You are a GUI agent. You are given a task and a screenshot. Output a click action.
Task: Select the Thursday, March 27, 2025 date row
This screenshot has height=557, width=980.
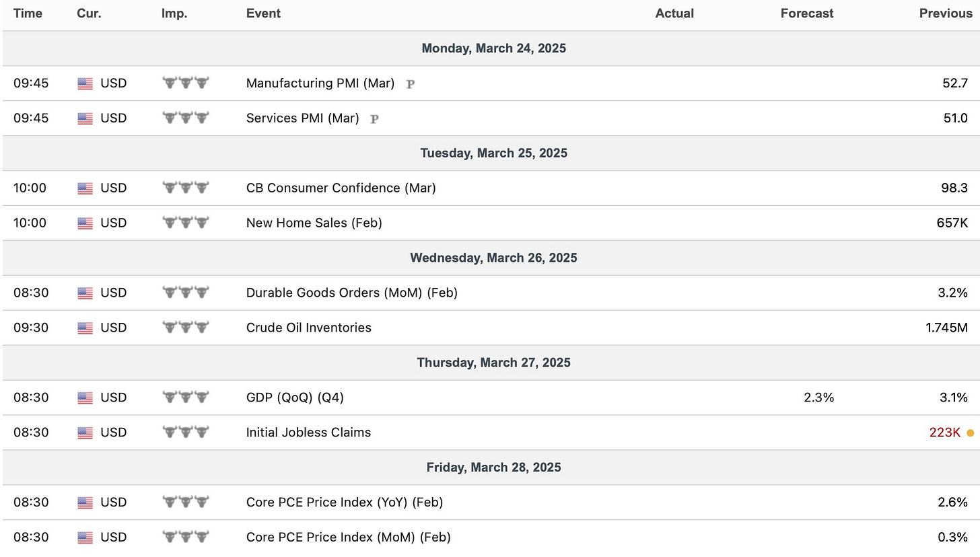[x=490, y=363]
